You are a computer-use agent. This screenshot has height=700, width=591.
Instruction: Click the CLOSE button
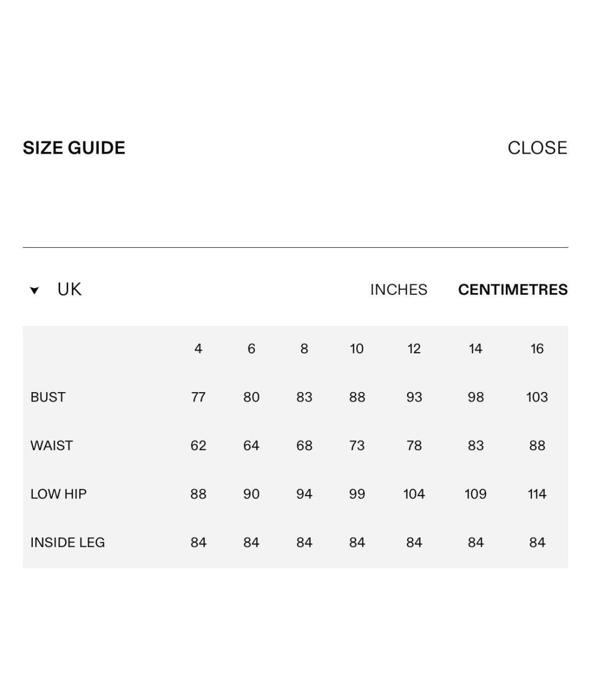pos(537,148)
